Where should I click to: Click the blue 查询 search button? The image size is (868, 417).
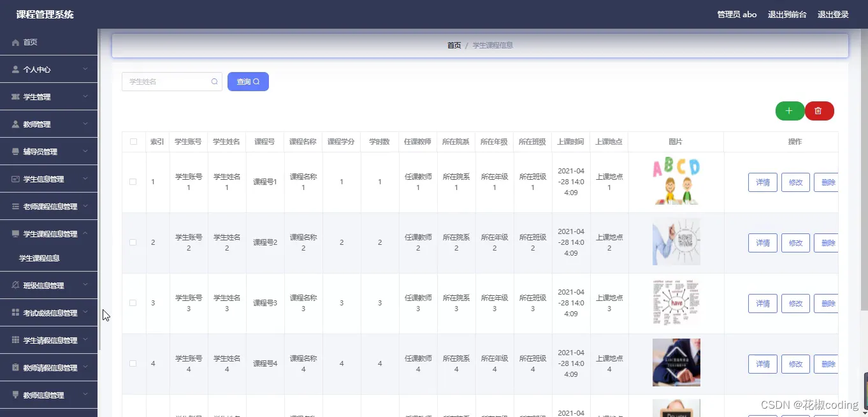(248, 82)
